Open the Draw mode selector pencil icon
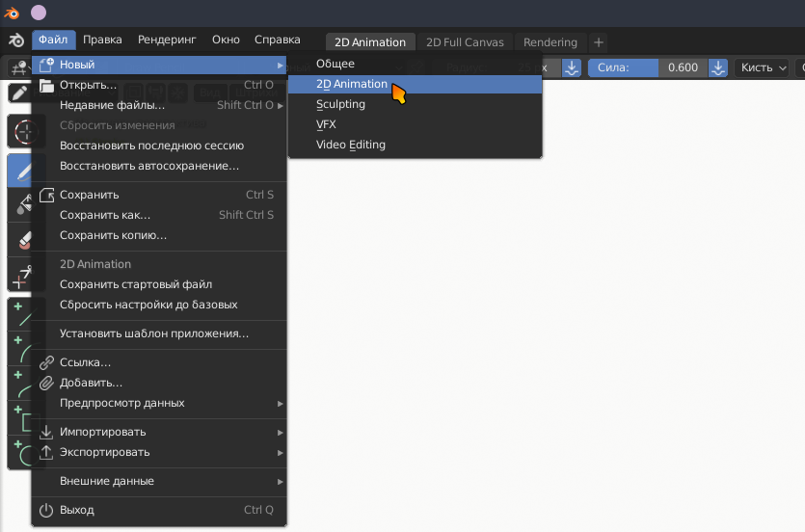805x532 pixels. point(19,93)
